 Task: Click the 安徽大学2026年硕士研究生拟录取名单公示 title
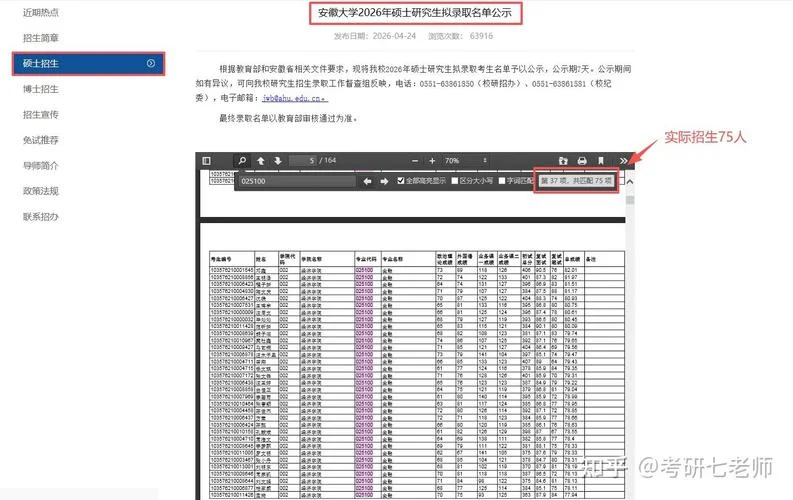pos(415,13)
